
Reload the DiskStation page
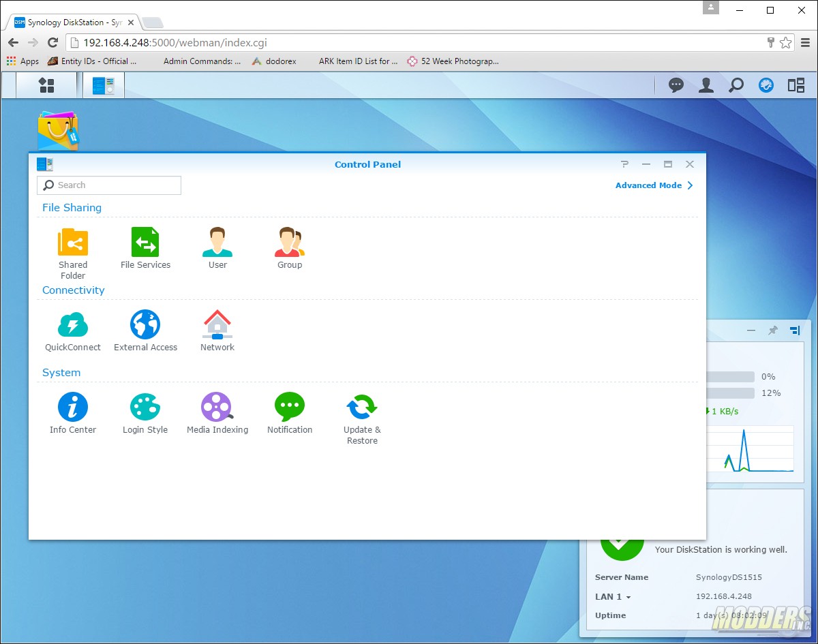[52, 42]
